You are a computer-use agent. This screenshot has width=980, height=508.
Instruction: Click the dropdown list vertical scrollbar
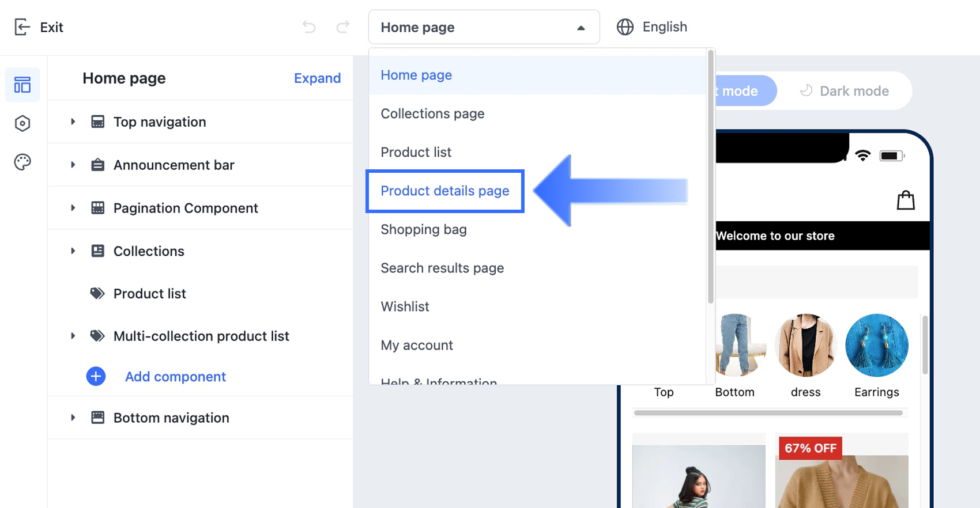[x=711, y=176]
